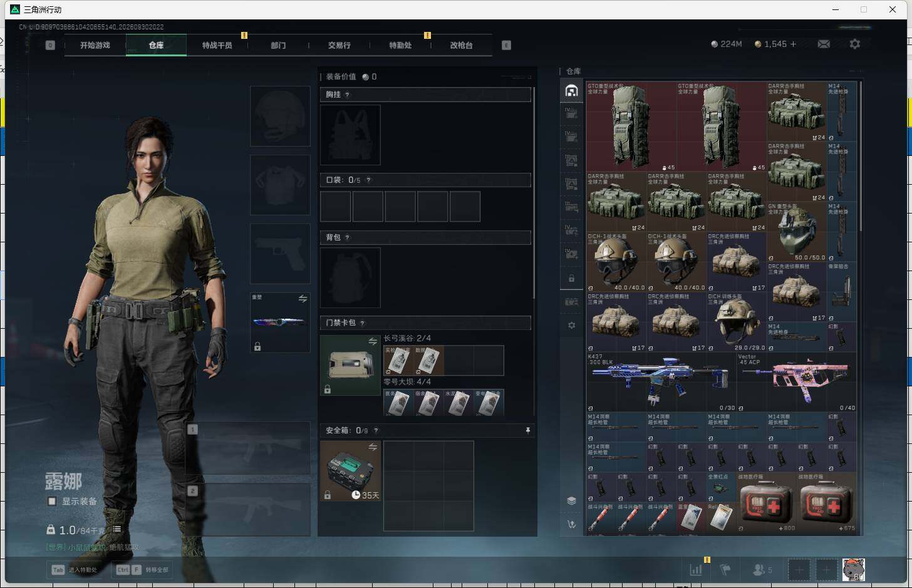
Task: Toggle the 显示装备 checkbox
Action: [52, 501]
